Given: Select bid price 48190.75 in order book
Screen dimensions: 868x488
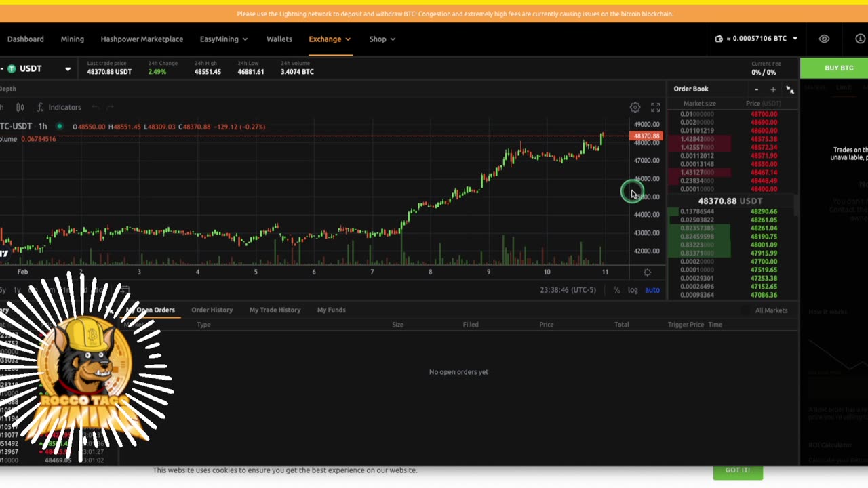Looking at the screenshot, I should [x=764, y=237].
